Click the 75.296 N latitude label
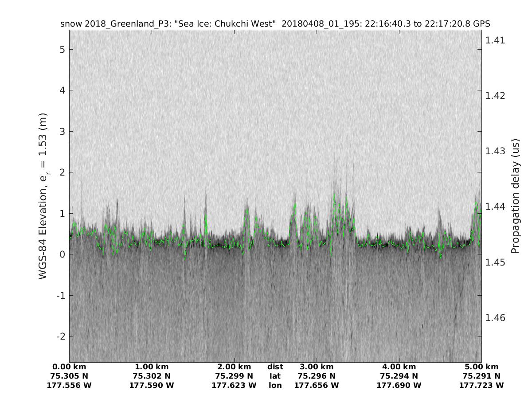The height and width of the screenshot is (399, 532). pyautogui.click(x=317, y=376)
